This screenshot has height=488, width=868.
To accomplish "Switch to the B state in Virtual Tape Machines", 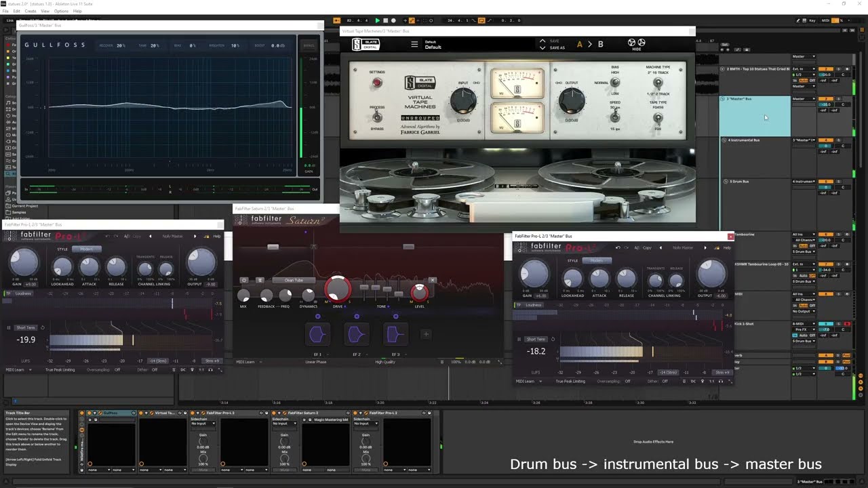I will tap(600, 44).
